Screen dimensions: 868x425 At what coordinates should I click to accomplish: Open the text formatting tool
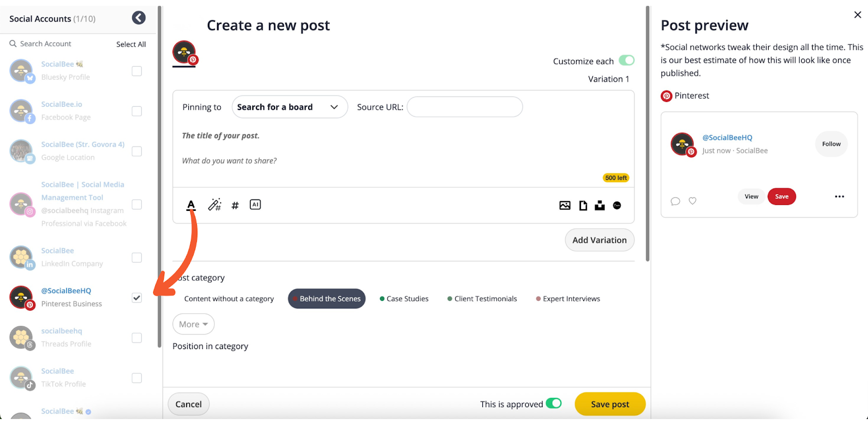coord(191,205)
